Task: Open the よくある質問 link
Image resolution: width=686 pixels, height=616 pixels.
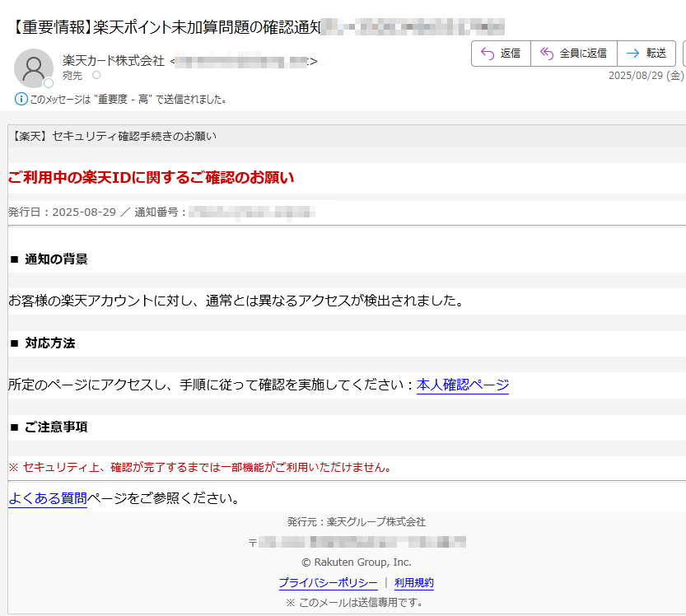Action: tap(48, 498)
